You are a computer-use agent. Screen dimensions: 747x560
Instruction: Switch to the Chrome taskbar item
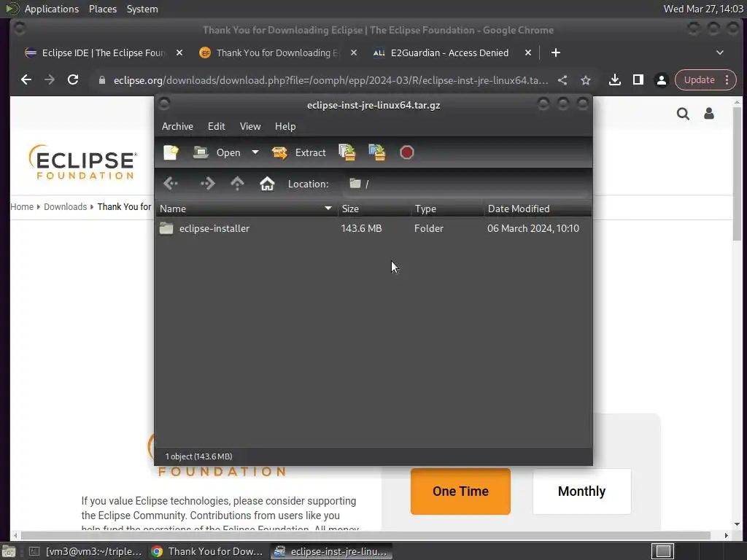tap(207, 551)
